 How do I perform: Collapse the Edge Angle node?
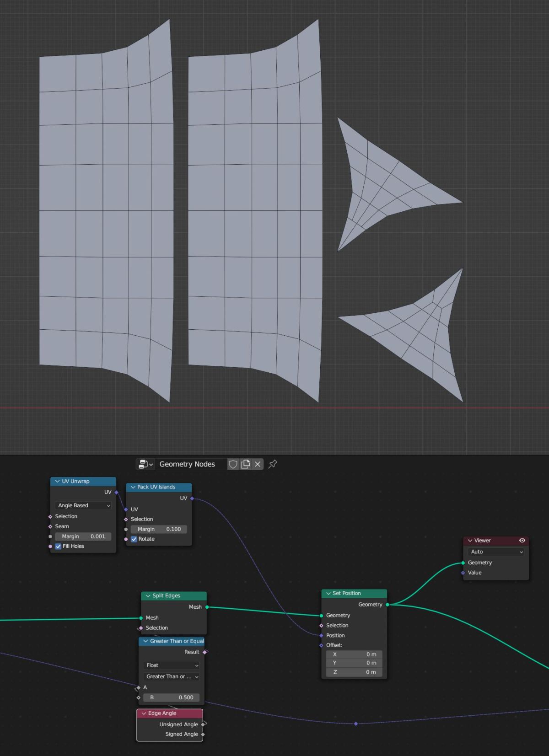click(x=144, y=713)
